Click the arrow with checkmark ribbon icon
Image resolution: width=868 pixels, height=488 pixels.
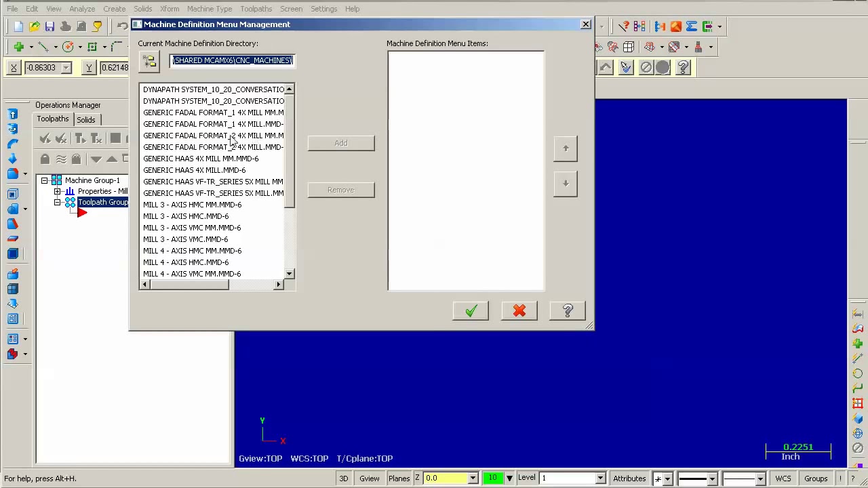[626, 67]
